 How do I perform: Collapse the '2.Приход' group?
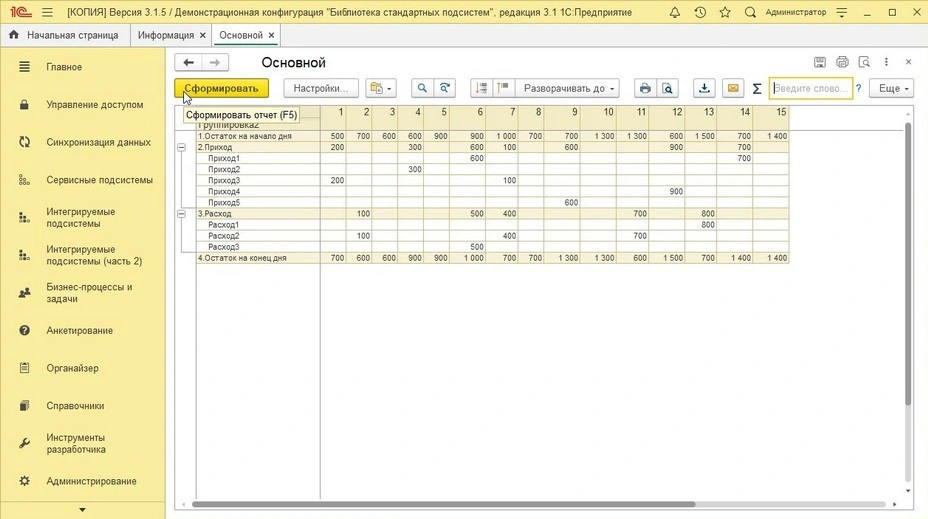(181, 147)
